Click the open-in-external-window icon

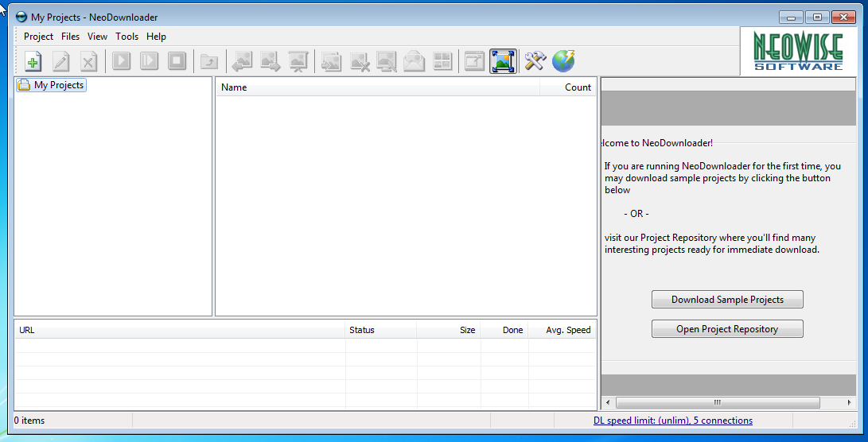pyautogui.click(x=474, y=61)
